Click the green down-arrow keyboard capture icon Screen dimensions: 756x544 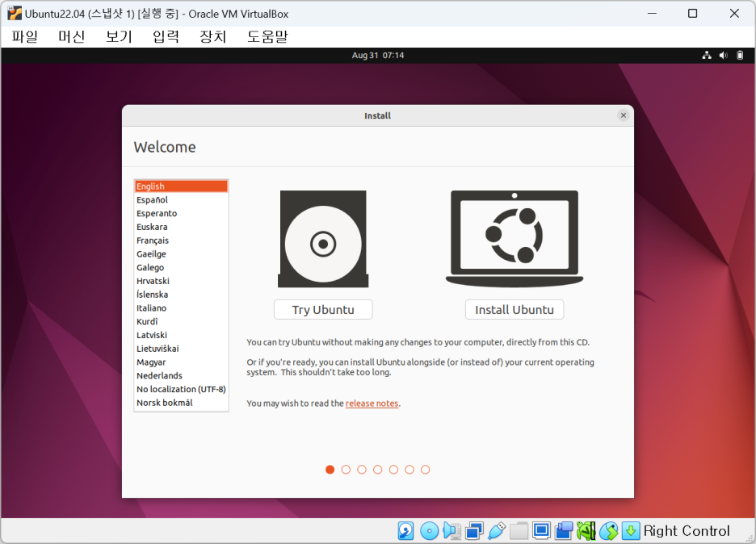tap(631, 530)
